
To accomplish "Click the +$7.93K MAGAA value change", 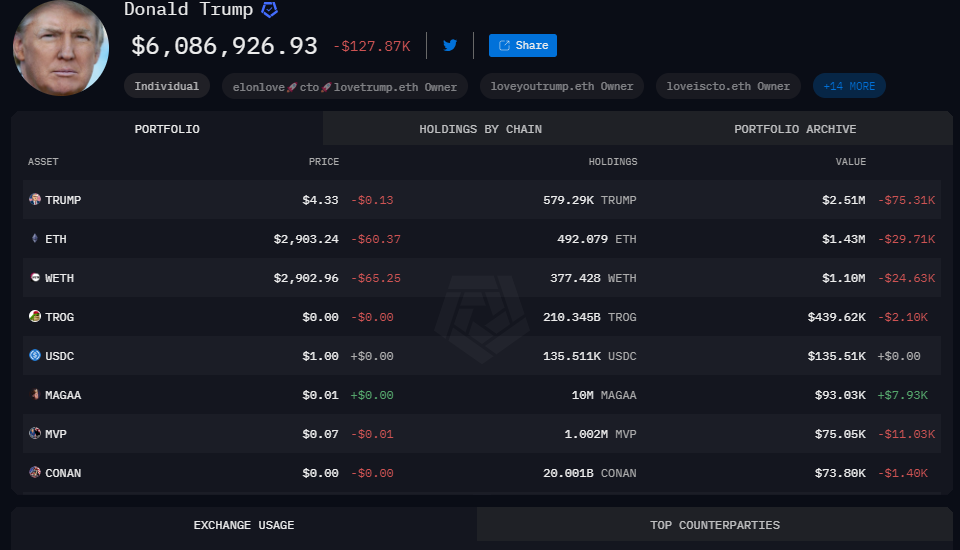I will tap(902, 395).
